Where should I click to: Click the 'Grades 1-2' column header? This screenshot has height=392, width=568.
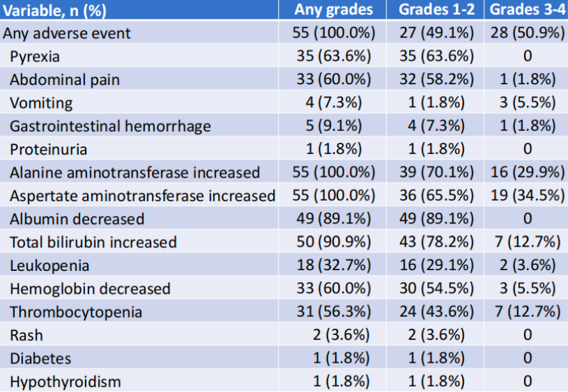[436, 10]
